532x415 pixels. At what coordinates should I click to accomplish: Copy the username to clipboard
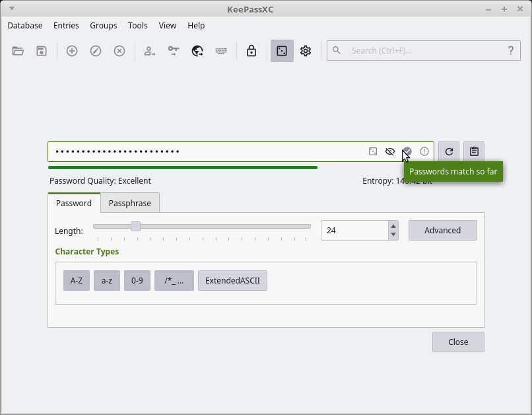[x=149, y=50]
